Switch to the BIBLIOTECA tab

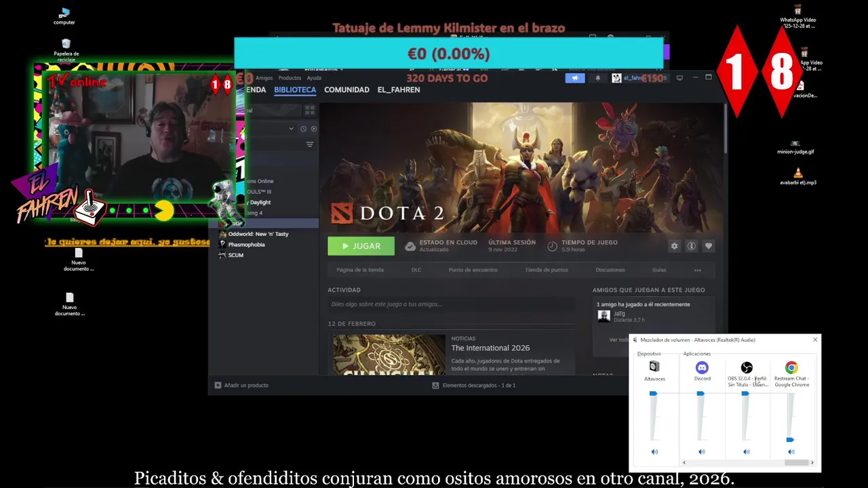click(x=295, y=89)
